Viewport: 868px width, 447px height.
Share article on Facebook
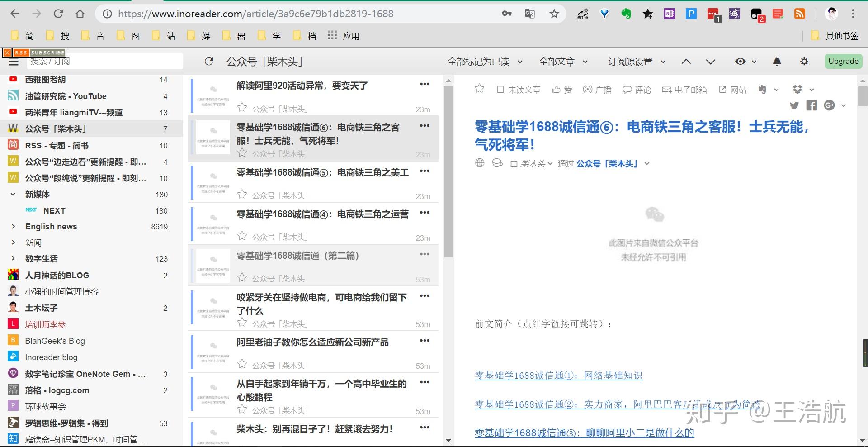tap(812, 105)
